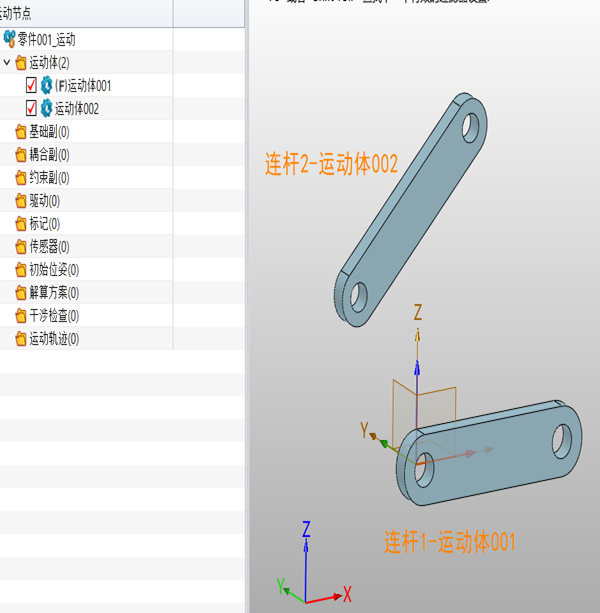Select the 解算方案(0) node label
Viewport: 600px width, 613px height.
[x=54, y=293]
